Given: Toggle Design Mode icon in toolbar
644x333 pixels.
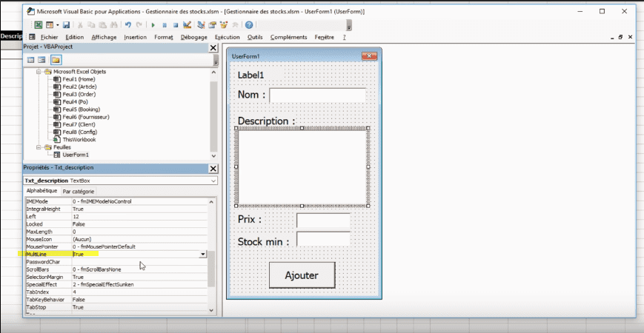Looking at the screenshot, I should click(187, 24).
